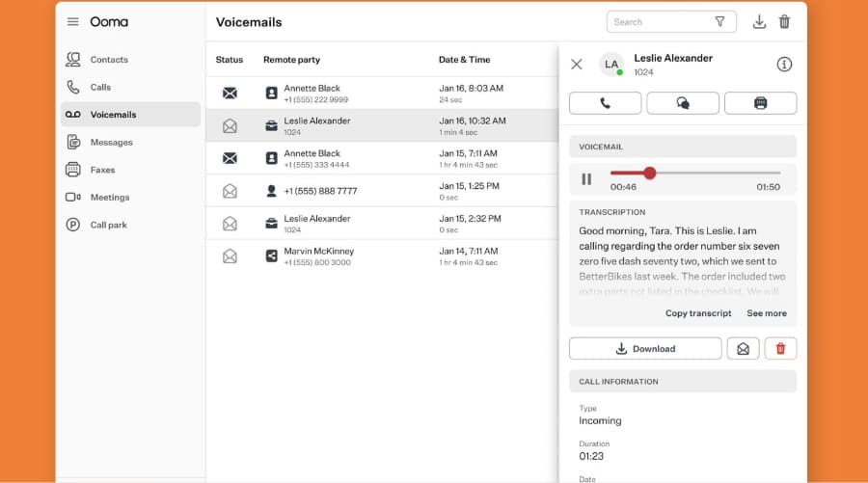The image size is (868, 483).
Task: Click the Copy transcript link
Action: (x=698, y=313)
